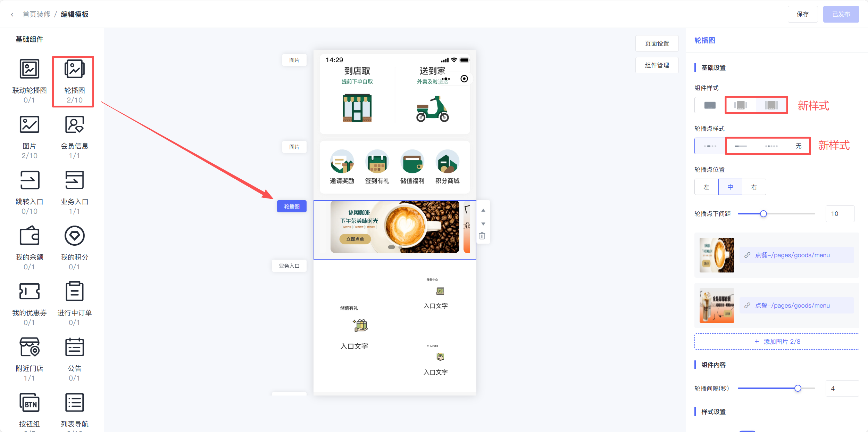Add the 会员信息 component
Screen dimensions: 868x432
coord(74,125)
